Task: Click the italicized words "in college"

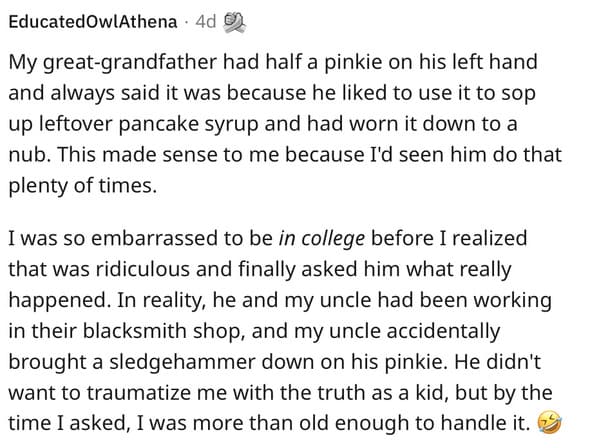Action: pyautogui.click(x=321, y=239)
